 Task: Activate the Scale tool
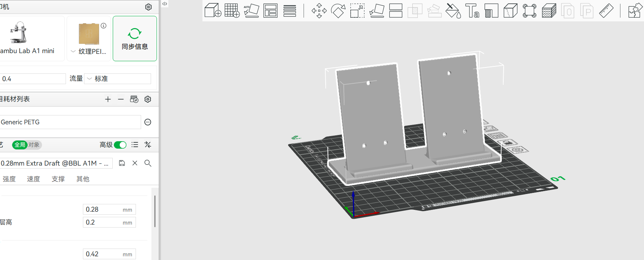(x=357, y=11)
